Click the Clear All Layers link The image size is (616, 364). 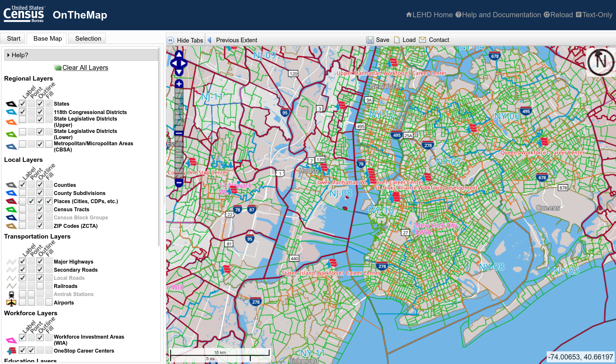coord(85,68)
